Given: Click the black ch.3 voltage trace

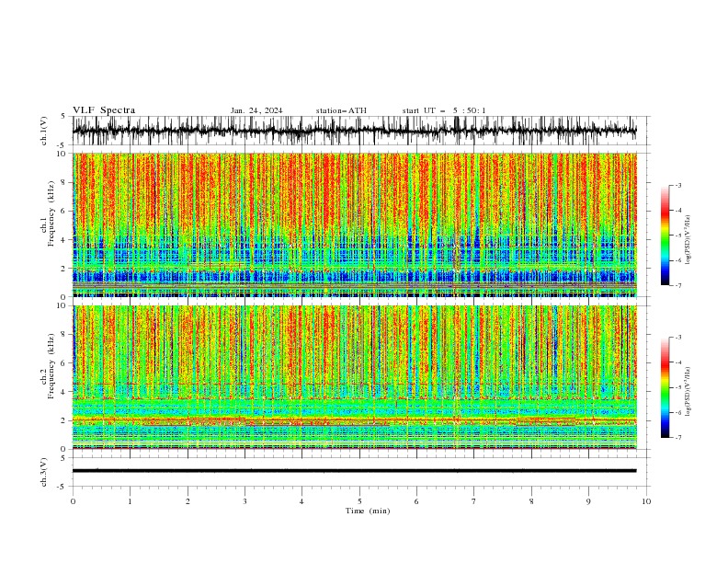Looking at the screenshot, I should (355, 471).
